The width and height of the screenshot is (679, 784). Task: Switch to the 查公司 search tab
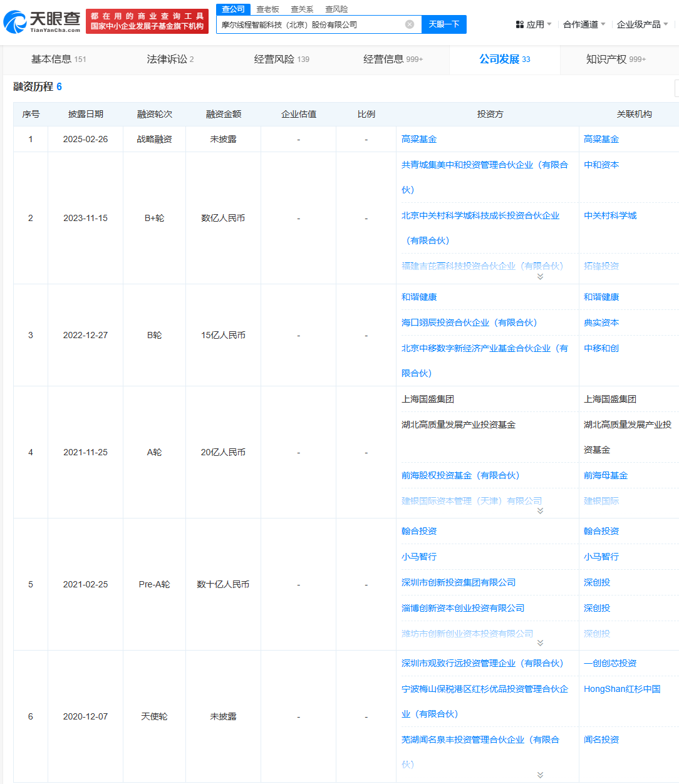(x=234, y=9)
